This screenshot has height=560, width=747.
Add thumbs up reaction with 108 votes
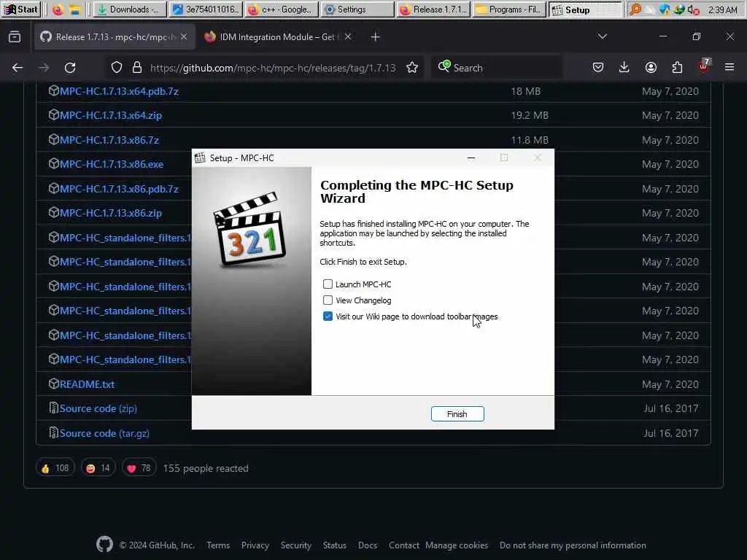[x=55, y=468]
